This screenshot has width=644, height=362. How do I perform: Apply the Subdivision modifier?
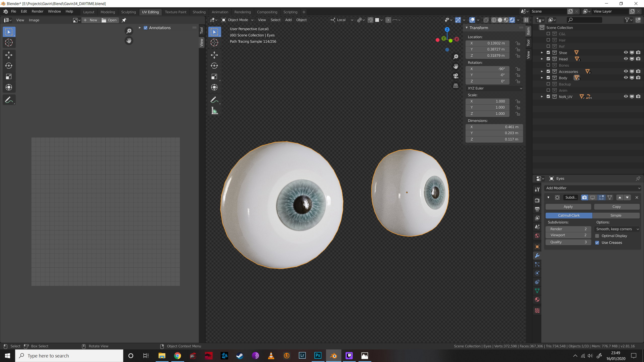click(x=568, y=207)
